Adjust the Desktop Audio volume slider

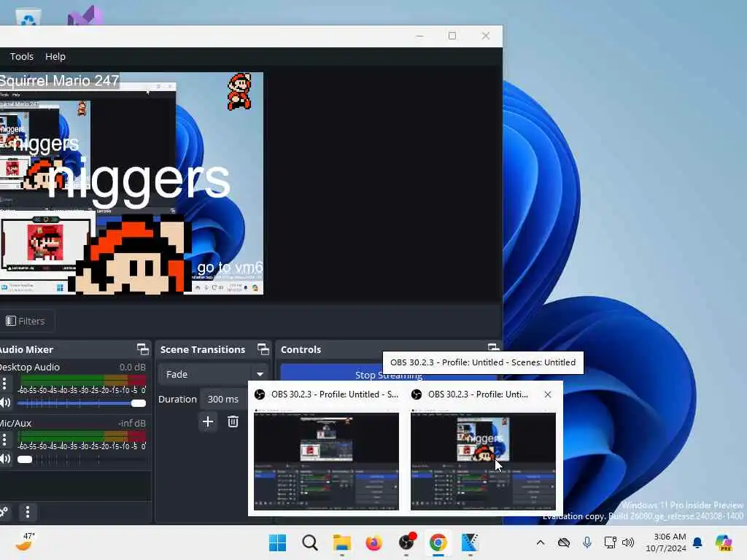click(x=82, y=403)
